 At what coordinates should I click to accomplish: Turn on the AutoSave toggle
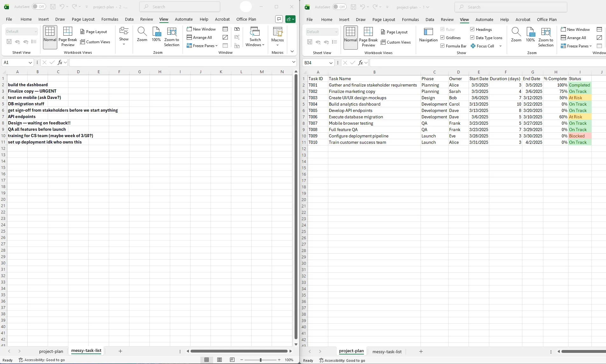(x=39, y=6)
